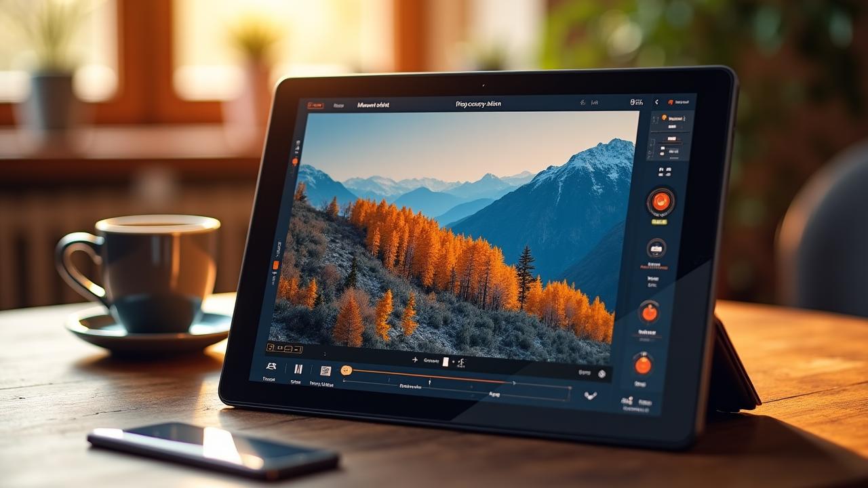Tap the large top orange dial
Screen dimensions: 868x488
660,201
